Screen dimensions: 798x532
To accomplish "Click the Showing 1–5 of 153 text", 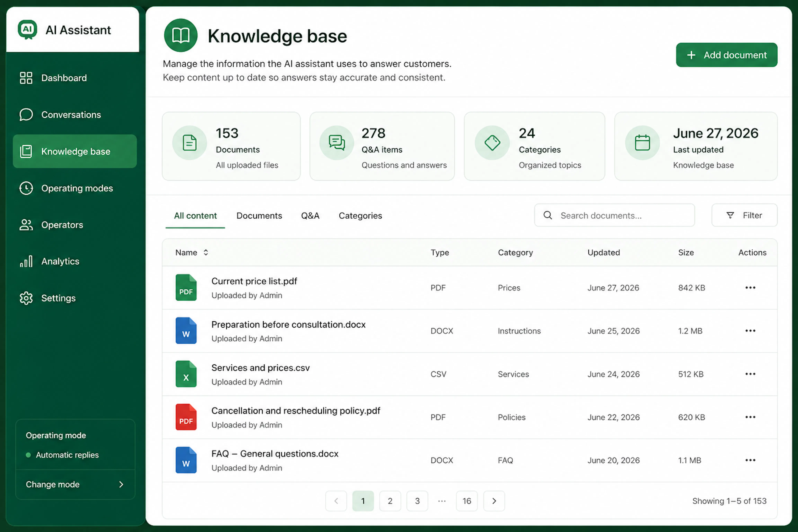I will pyautogui.click(x=729, y=501).
